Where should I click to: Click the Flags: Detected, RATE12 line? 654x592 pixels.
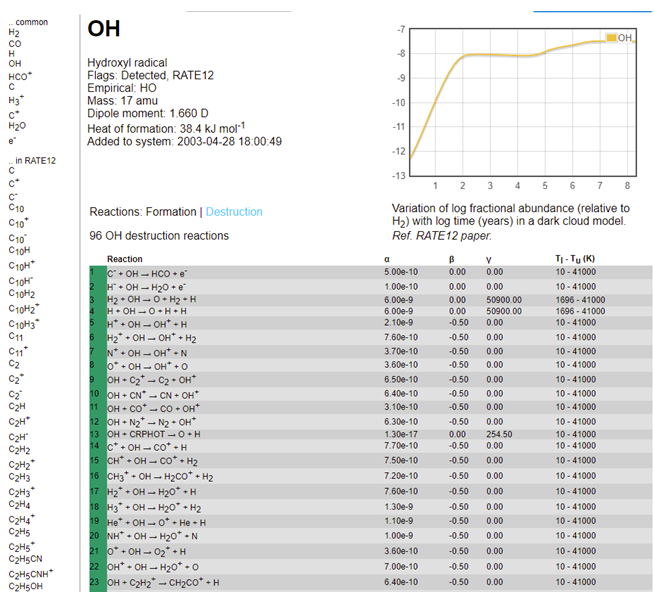[150, 76]
